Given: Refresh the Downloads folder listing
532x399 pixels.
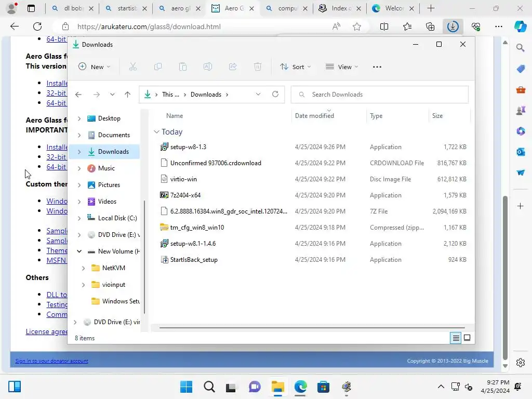Looking at the screenshot, I should (x=275, y=94).
